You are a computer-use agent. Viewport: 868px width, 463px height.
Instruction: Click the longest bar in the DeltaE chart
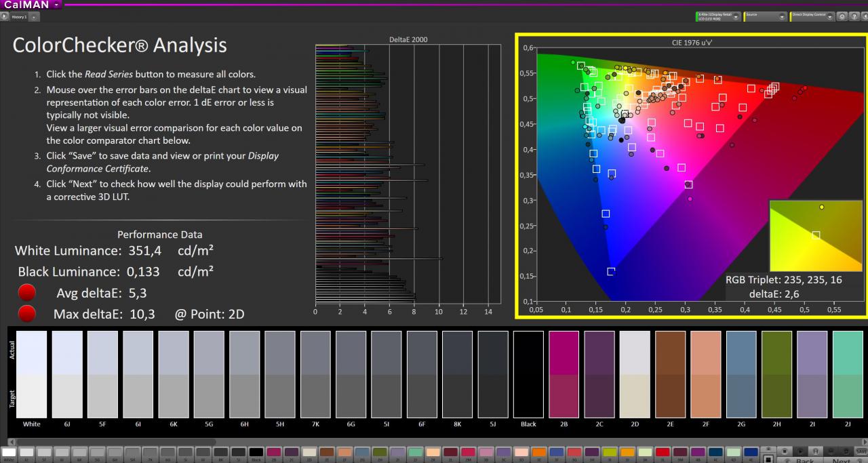pyautogui.click(x=379, y=258)
